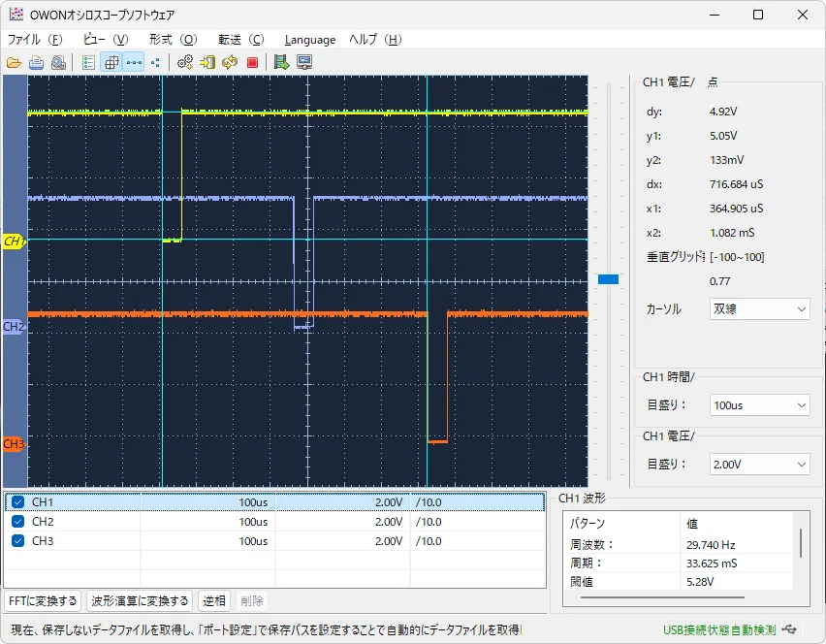The image size is (826, 644).
Task: Click the dx value 716.684 uS
Action: 736,184
